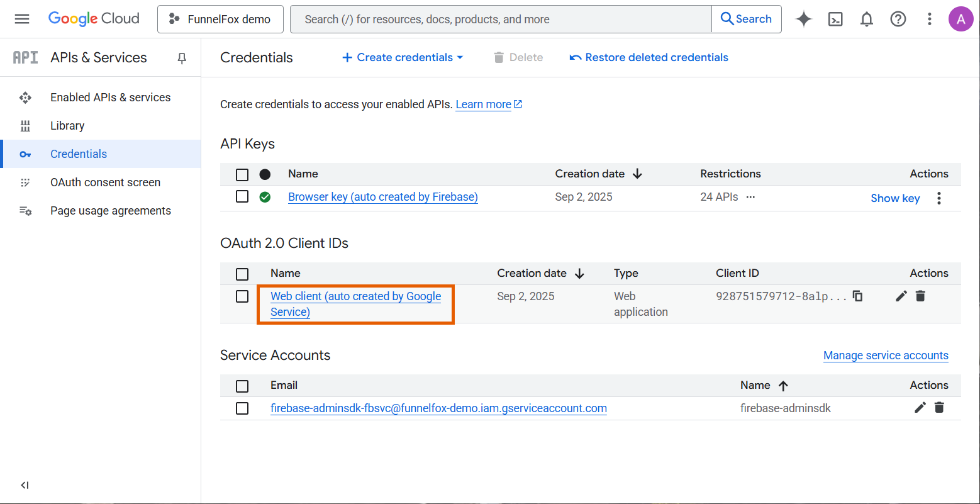Open firebase-adminsdk-fbsvc service account email link
980x504 pixels.
tap(438, 408)
